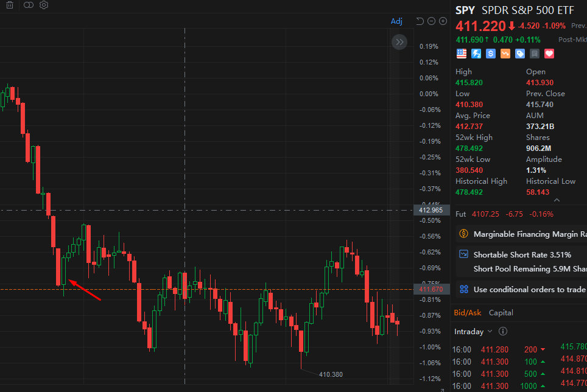
Task: Switch to the Capital tab
Action: [x=501, y=313]
